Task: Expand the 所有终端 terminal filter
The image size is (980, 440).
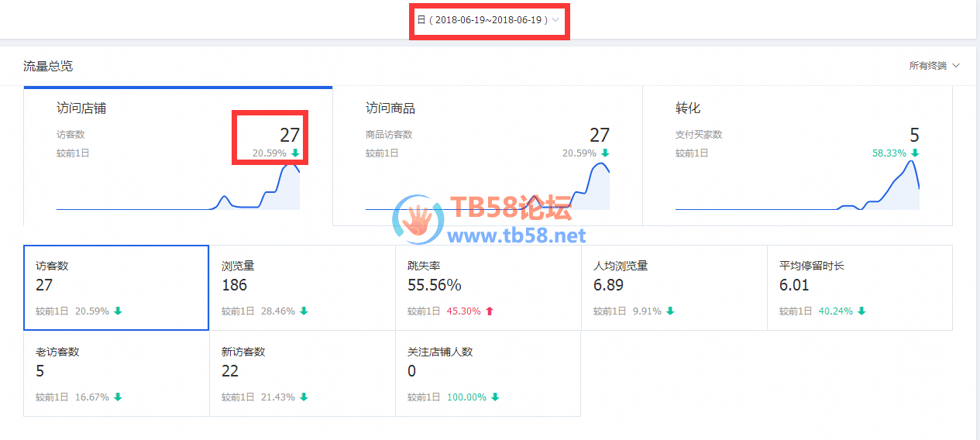Action: pos(934,66)
